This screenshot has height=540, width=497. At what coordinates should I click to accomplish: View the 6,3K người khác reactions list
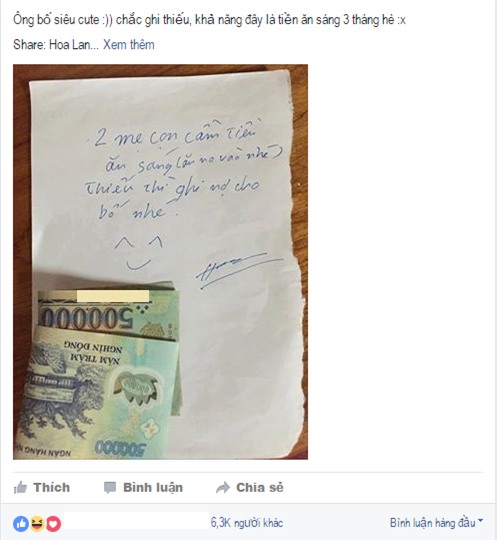[247, 523]
